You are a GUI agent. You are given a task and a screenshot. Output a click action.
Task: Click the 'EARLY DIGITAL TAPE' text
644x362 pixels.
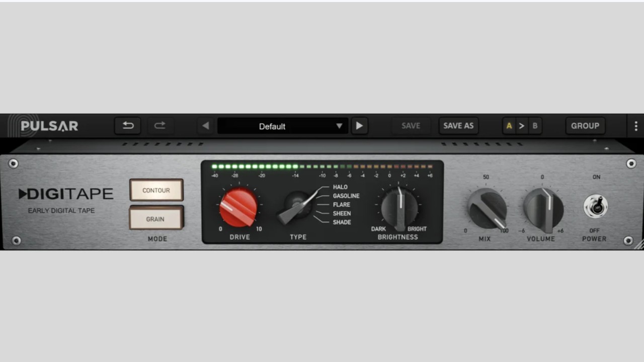pyautogui.click(x=61, y=211)
